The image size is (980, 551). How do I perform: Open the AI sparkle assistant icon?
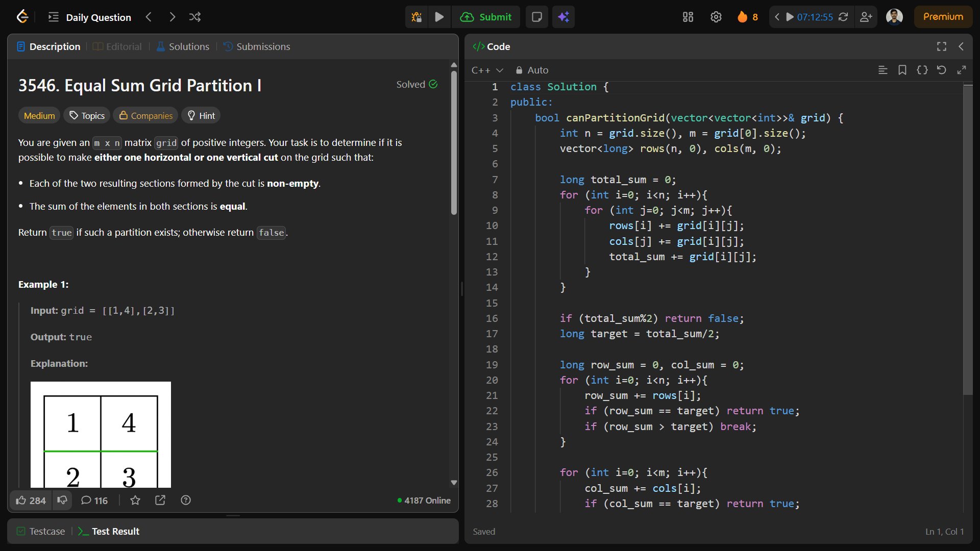pos(563,17)
